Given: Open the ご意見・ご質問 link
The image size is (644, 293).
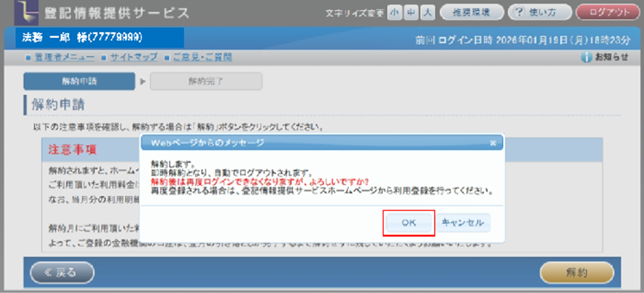Looking at the screenshot, I should click(202, 57).
